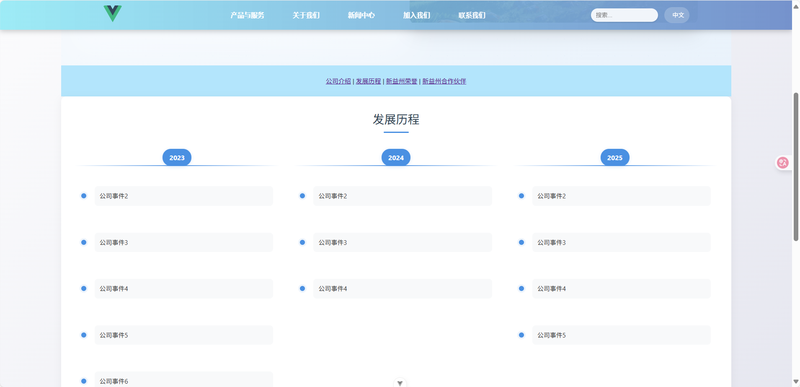Viewport: 800px width, 387px height.
Task: Click 公司事件4 under 2025
Action: coord(621,289)
